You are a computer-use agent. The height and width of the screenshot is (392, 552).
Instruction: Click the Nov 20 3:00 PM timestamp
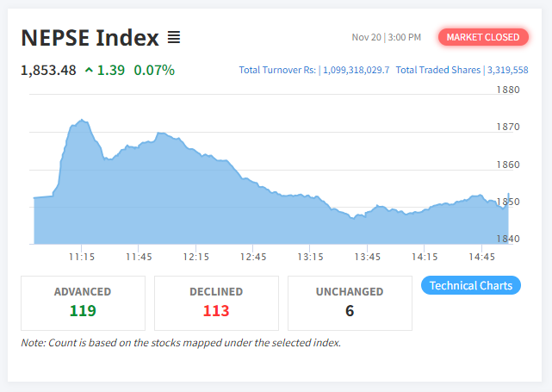(x=387, y=37)
